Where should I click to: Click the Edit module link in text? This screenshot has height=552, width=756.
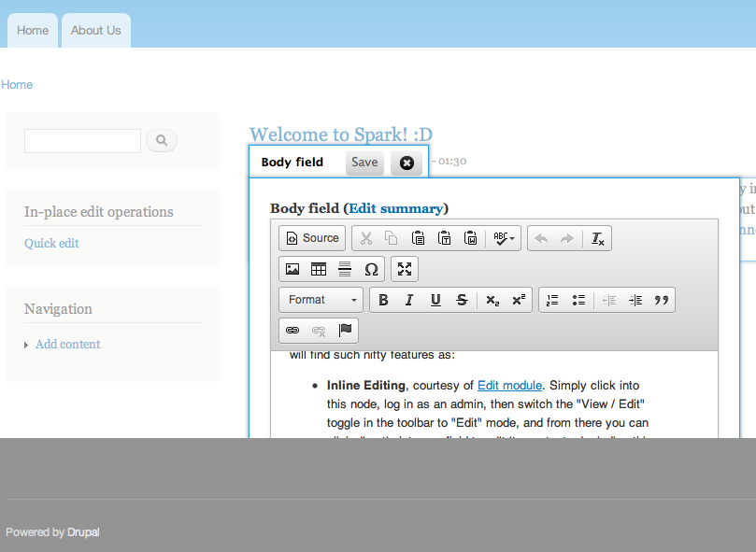click(509, 385)
